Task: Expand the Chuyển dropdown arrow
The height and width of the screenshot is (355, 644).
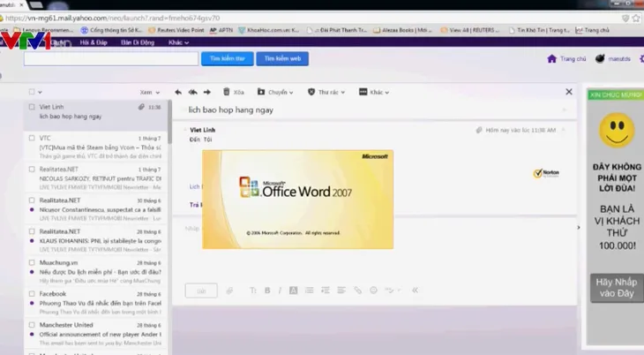Action: (x=291, y=93)
